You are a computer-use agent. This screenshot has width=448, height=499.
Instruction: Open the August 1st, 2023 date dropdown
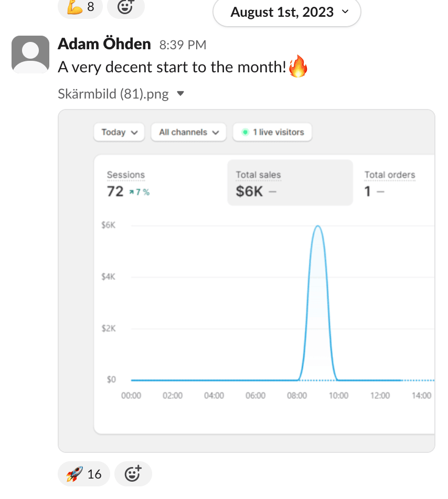[287, 12]
